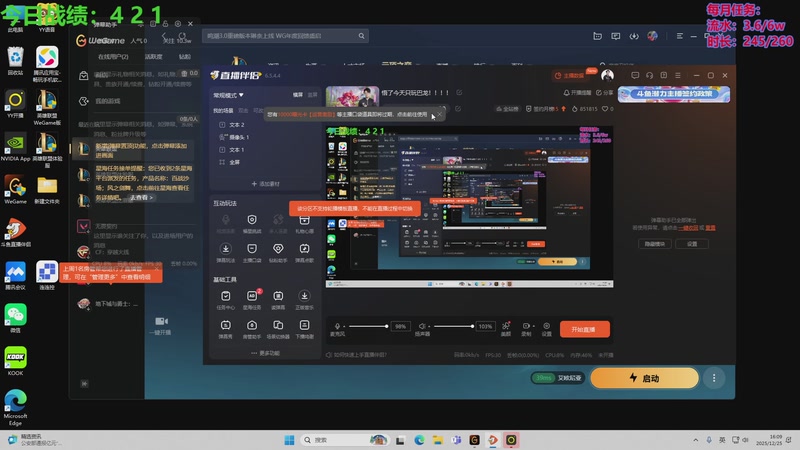Click the 隐藏模块 button in the chat panel

[x=654, y=244]
